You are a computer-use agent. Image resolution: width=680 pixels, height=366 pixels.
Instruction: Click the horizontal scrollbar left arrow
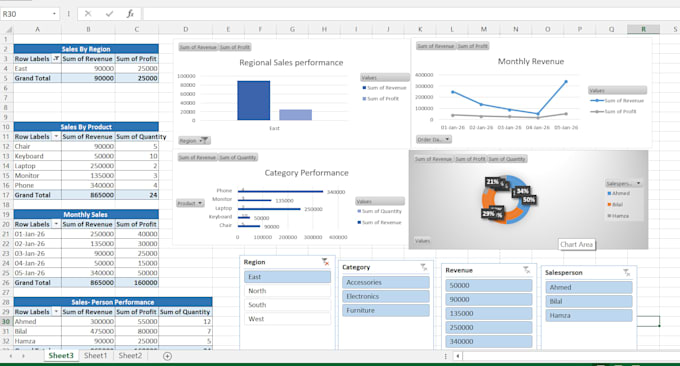pyautogui.click(x=458, y=356)
